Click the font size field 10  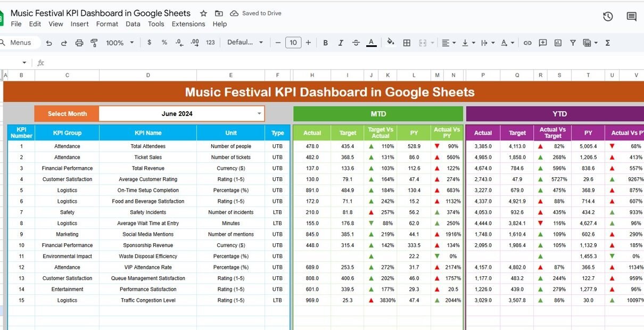click(x=293, y=43)
